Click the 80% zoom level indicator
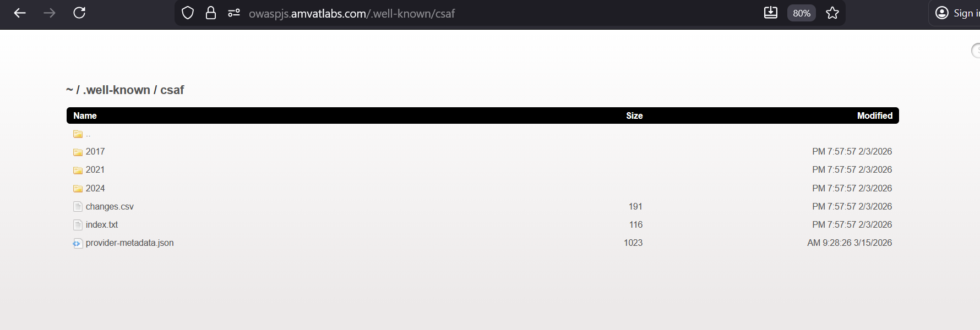The width and height of the screenshot is (980, 330). pos(802,13)
